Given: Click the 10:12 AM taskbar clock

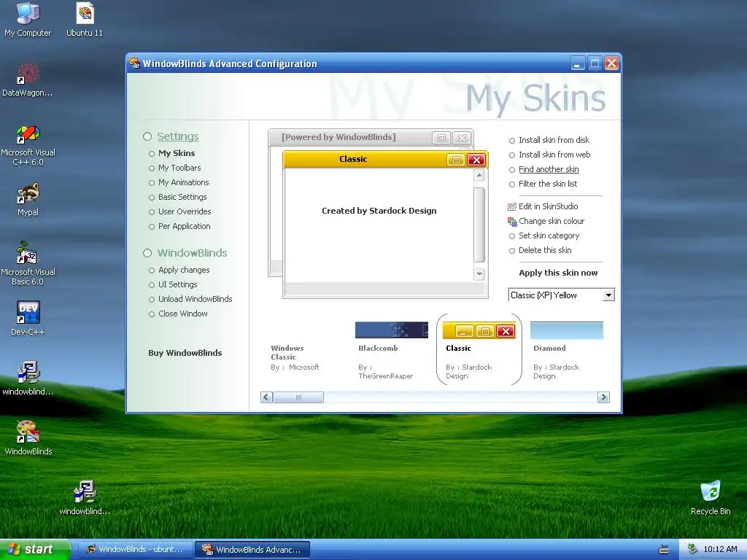Looking at the screenshot, I should coord(720,550).
